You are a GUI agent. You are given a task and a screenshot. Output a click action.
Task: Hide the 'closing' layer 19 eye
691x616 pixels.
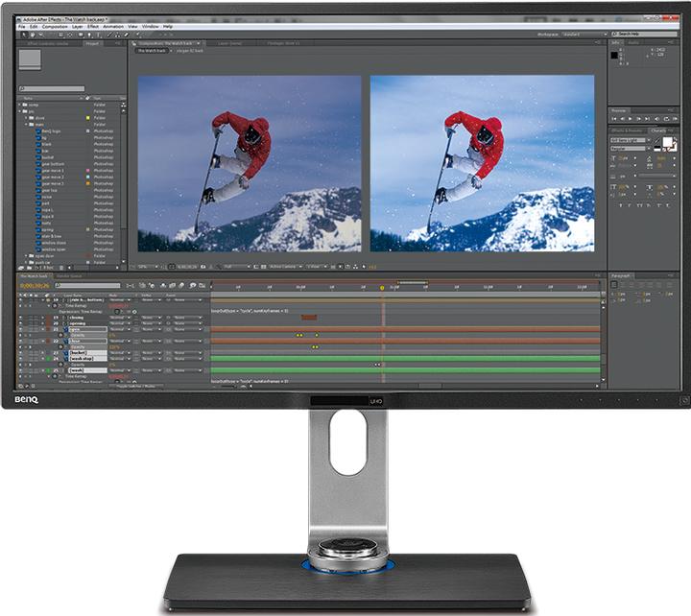(20, 318)
